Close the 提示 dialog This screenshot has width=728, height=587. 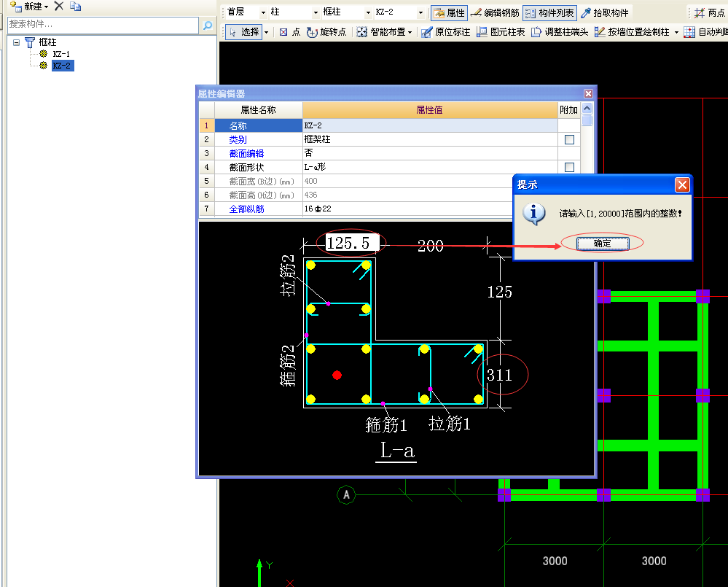(682, 184)
